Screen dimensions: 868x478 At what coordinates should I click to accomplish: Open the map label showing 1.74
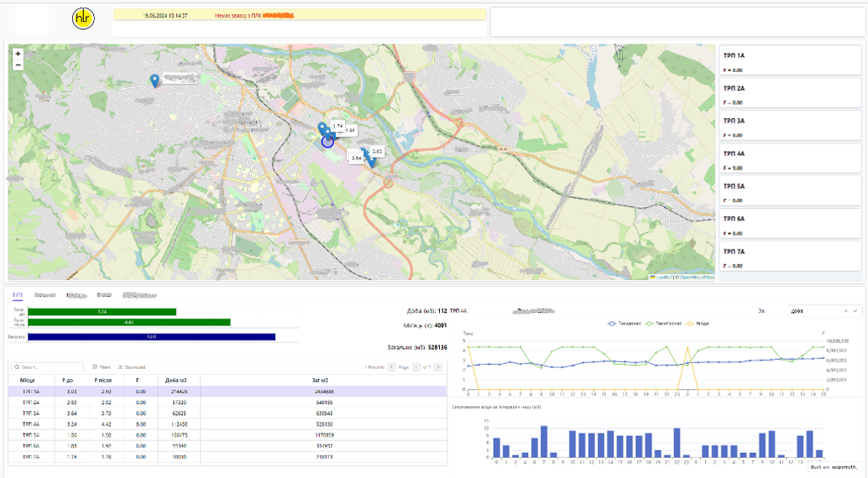point(337,126)
